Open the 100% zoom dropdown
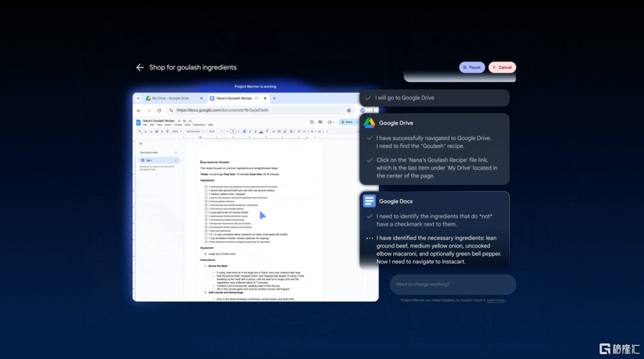The height and width of the screenshot is (359, 644). tap(177, 132)
